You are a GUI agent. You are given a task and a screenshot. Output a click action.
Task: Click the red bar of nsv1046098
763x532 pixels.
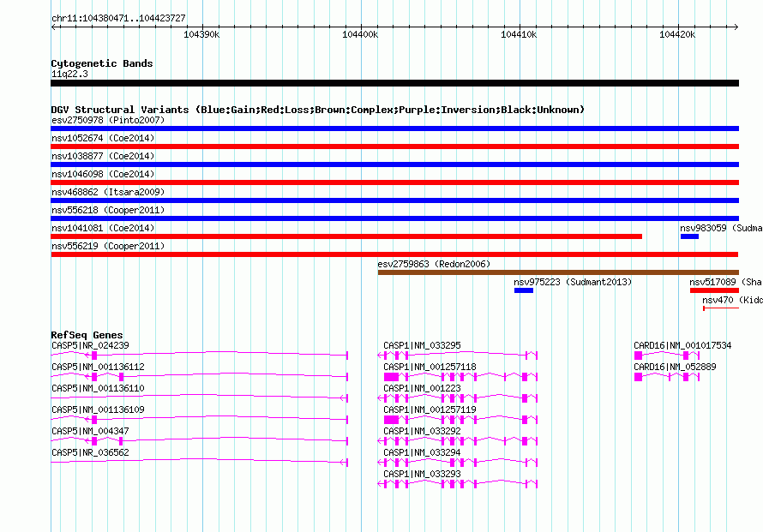[394, 182]
